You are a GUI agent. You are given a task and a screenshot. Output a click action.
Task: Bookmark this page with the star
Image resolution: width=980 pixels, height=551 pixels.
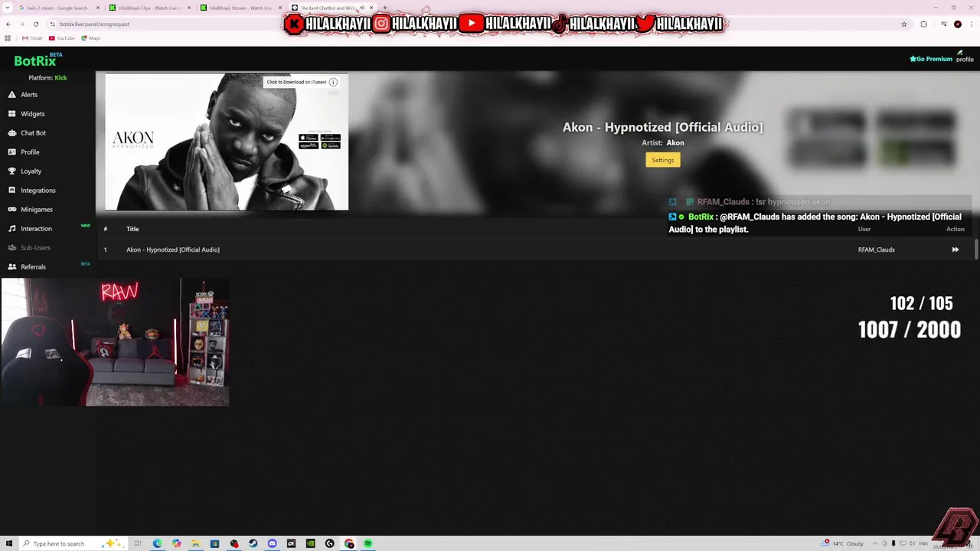[x=904, y=24]
